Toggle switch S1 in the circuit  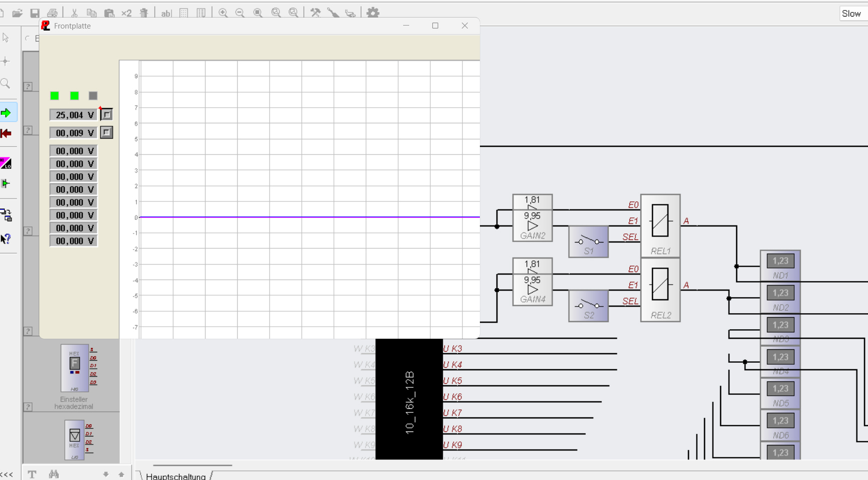click(589, 242)
